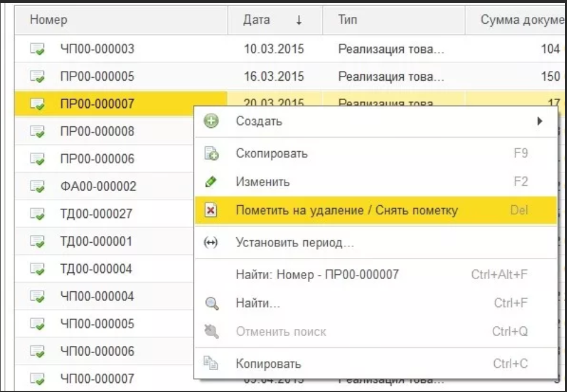
Task: Select document number ЧП00-000007
Action: [x=97, y=378]
